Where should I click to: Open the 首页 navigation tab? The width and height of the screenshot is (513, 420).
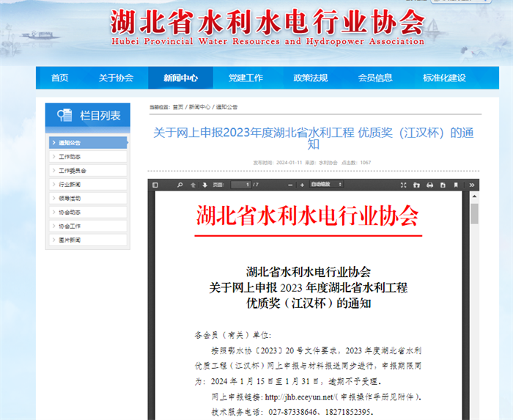pyautogui.click(x=60, y=78)
